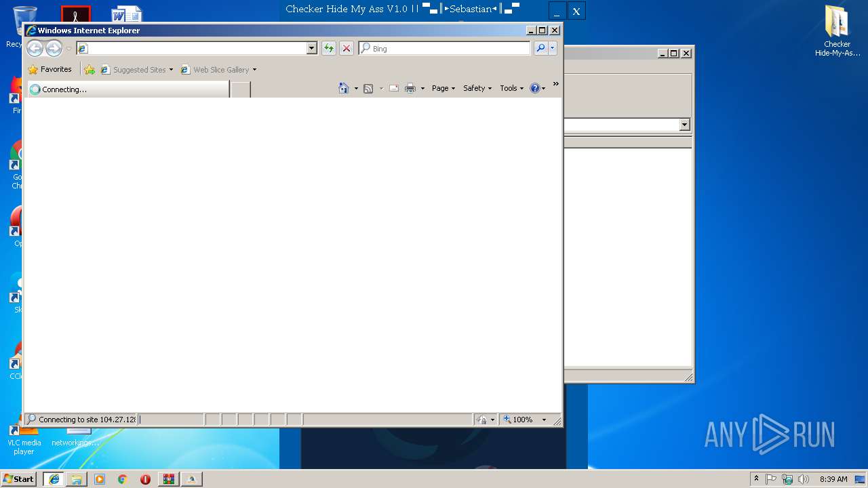Click the RSS Feeds icon
Viewport: 868px width, 488px height.
[x=368, y=88]
